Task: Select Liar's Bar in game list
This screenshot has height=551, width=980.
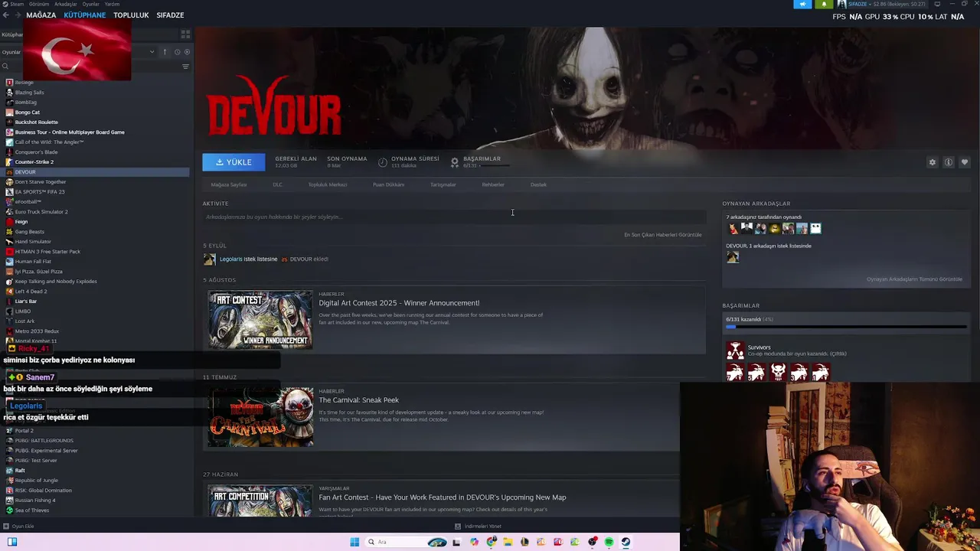Action: coord(26,302)
